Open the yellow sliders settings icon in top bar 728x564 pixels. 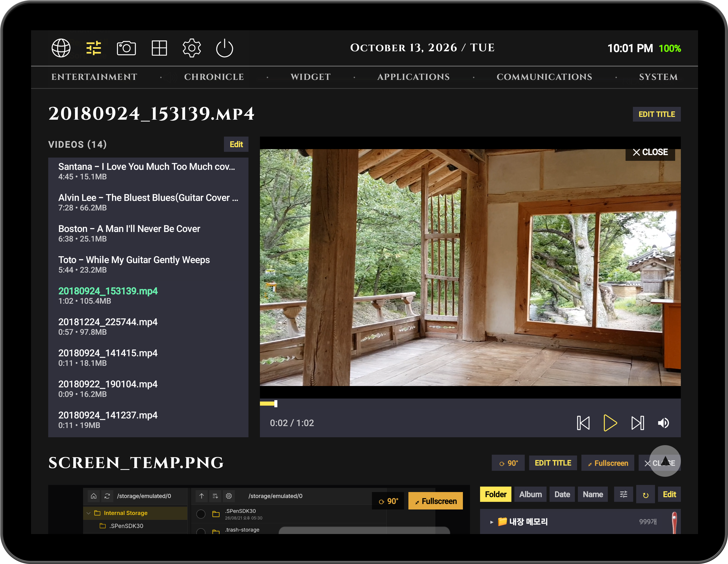(94, 48)
